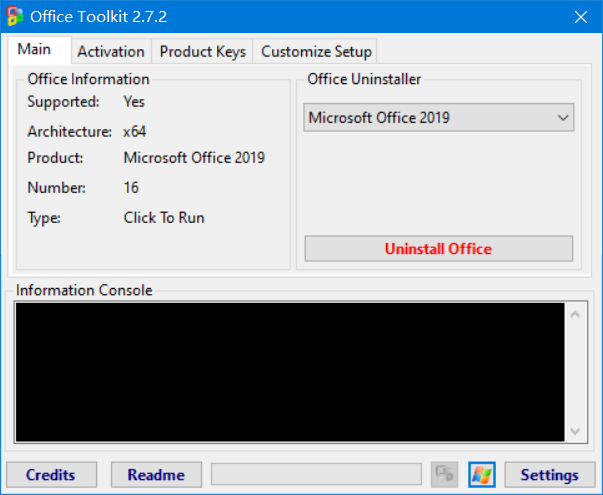The height and width of the screenshot is (495, 603).
Task: Click the console scrollbar up arrow
Action: point(575,315)
